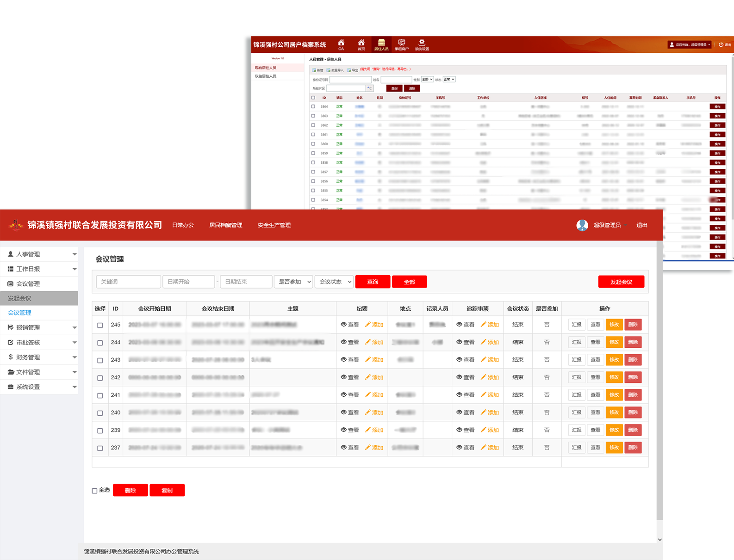
Task: Click the 发起会议 button
Action: tap(621, 282)
